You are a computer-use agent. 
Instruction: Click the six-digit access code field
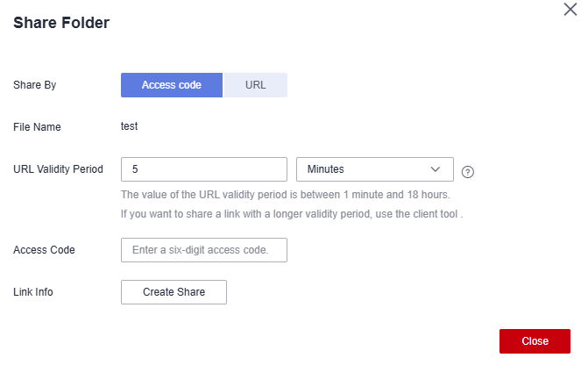click(x=204, y=250)
